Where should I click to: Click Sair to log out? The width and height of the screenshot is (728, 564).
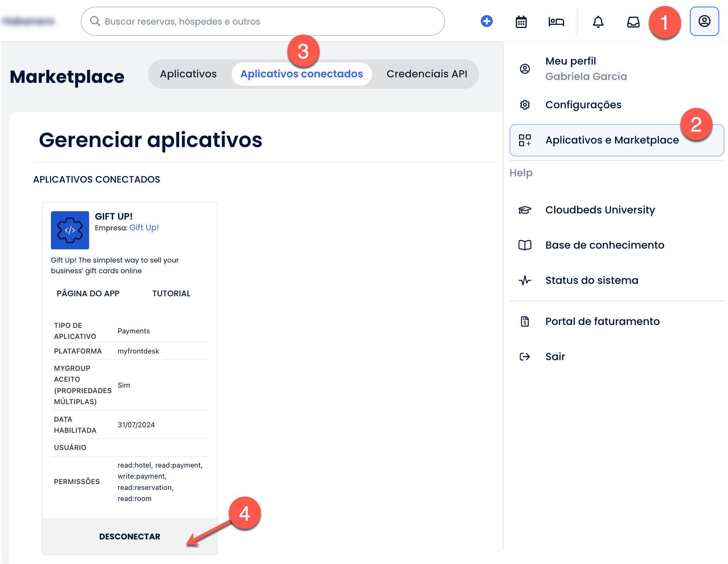[x=555, y=356]
